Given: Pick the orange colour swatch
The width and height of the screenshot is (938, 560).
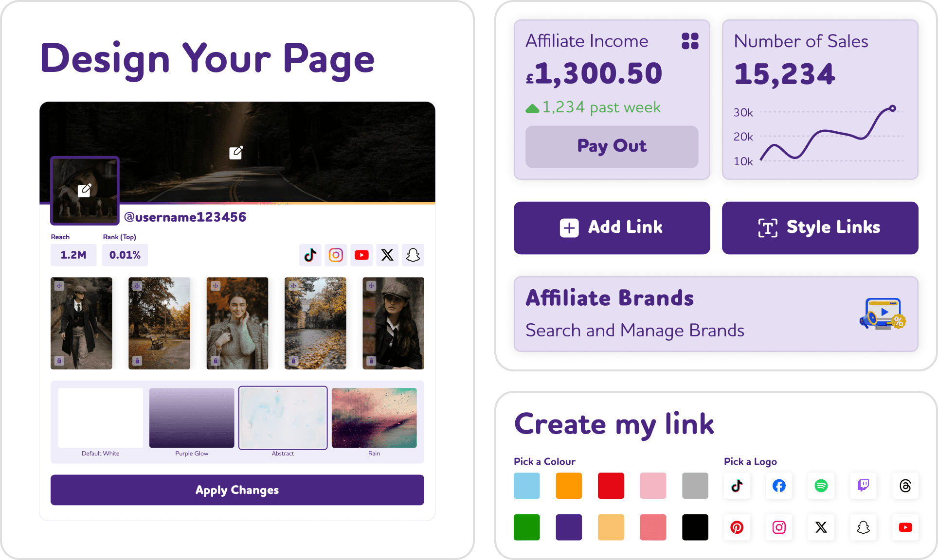Looking at the screenshot, I should pos(569,486).
